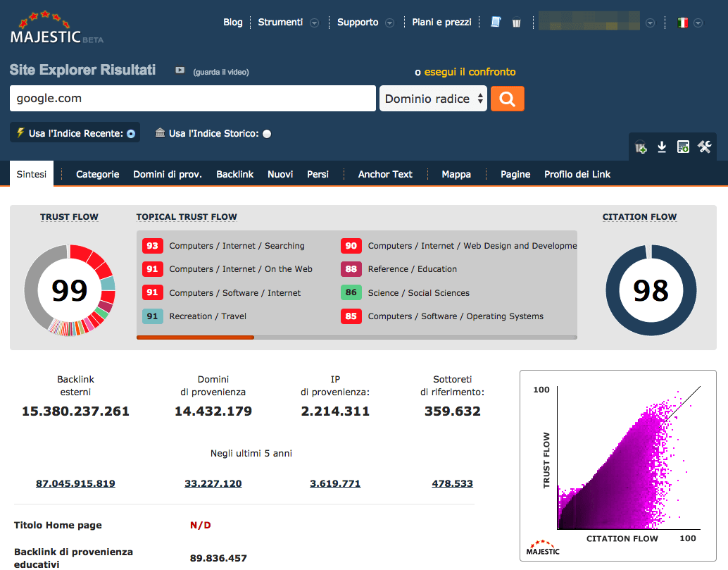Click the Trust Flow 99 donut chart
This screenshot has width=728, height=570.
pyautogui.click(x=70, y=290)
